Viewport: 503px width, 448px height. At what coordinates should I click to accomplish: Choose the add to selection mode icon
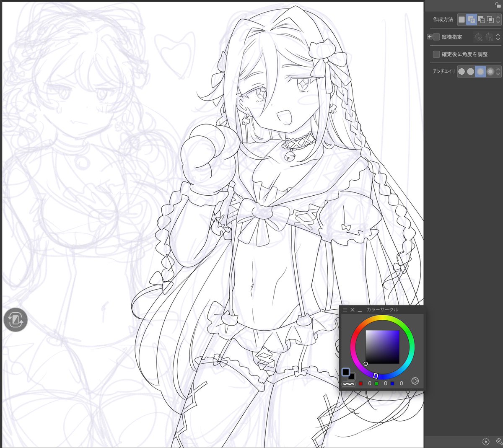pos(471,19)
